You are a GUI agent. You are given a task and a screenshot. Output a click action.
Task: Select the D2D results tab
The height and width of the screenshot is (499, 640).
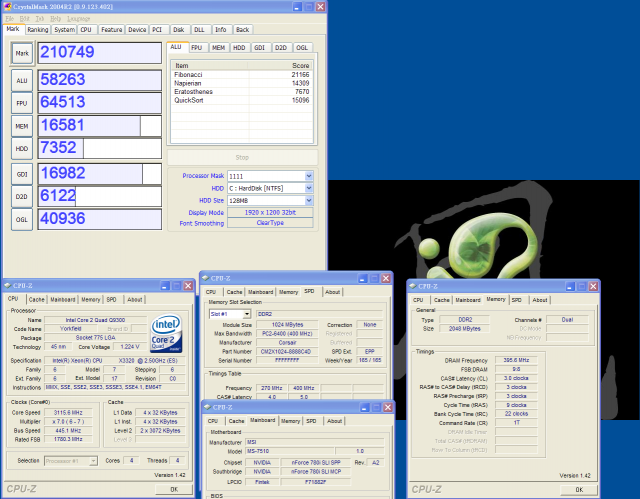pyautogui.click(x=281, y=48)
